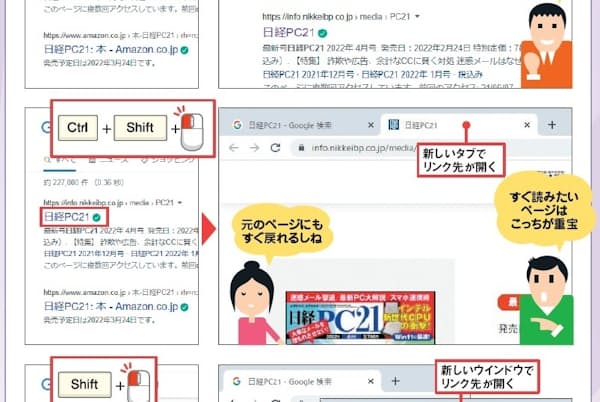Click the padlock icon in address bar
The height and width of the screenshot is (402, 600).
tap(301, 148)
